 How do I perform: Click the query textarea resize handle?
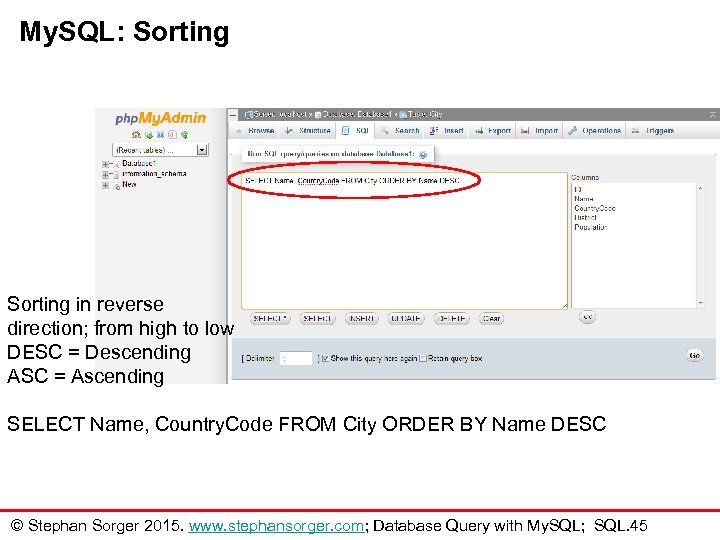[564, 305]
